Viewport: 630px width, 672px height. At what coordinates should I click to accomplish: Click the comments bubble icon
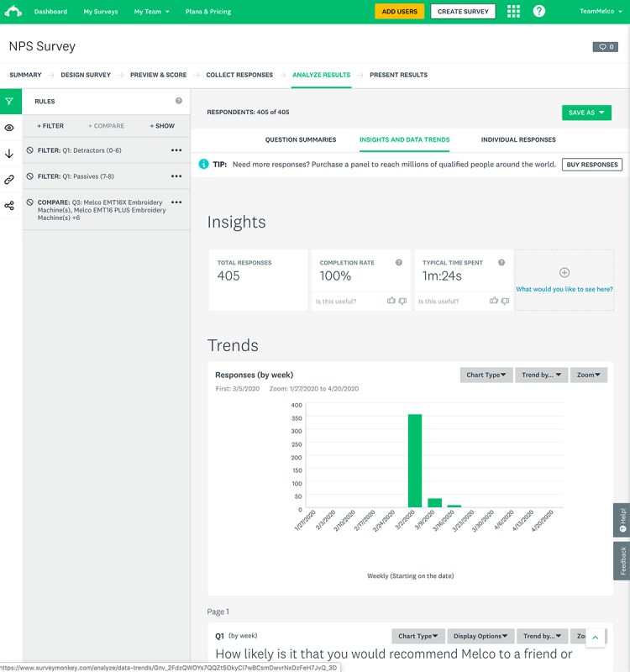[x=605, y=47]
